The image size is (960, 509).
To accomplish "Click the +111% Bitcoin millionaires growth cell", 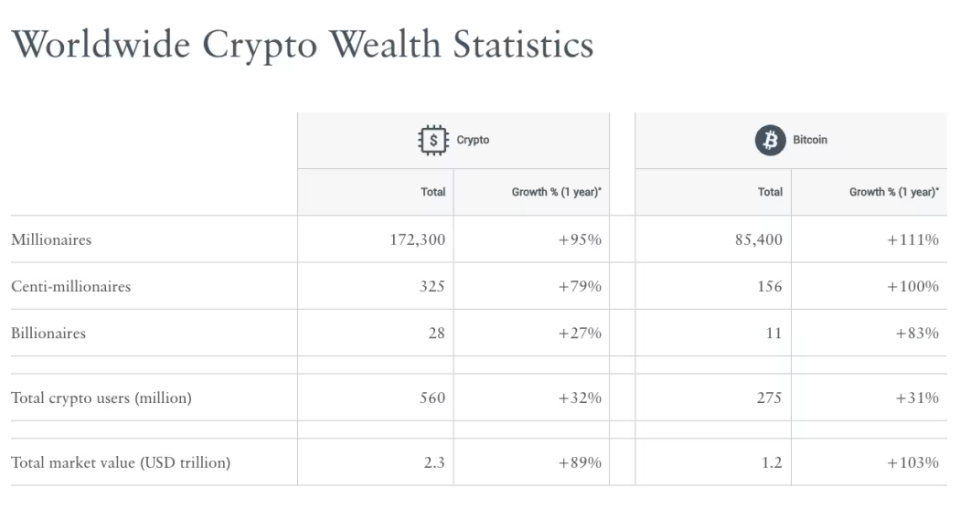I will [913, 239].
